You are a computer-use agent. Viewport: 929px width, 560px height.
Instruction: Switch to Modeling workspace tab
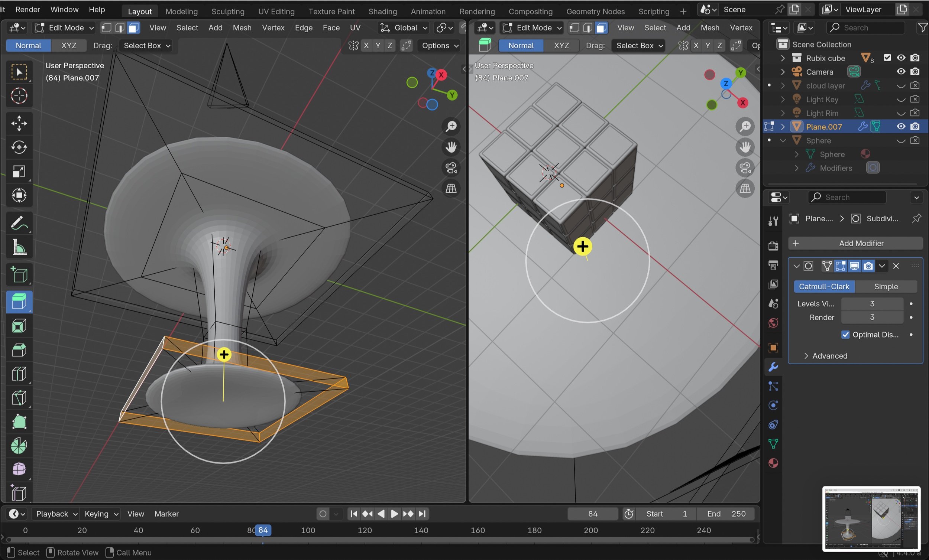click(181, 11)
